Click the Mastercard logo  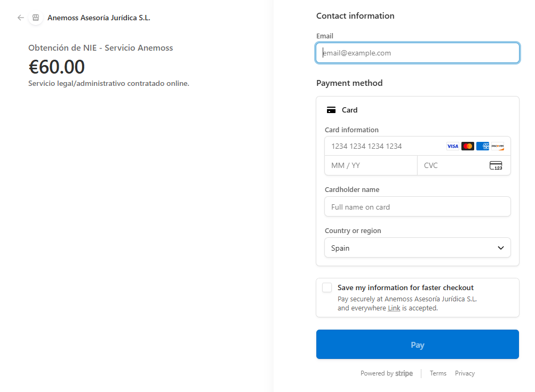pos(468,146)
